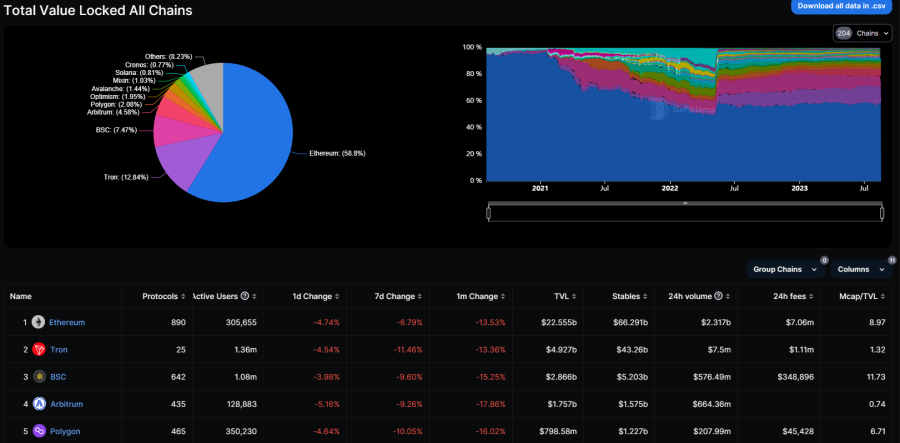The image size is (900, 443).
Task: Click left handle of chart range slider
Action: pos(488,213)
